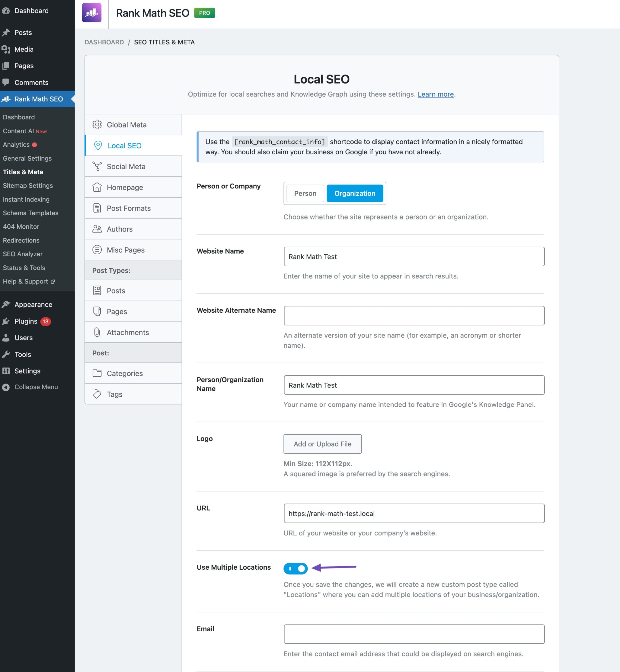Screen dimensions: 620x672
Task: Click the Website Name input field
Action: [414, 256]
